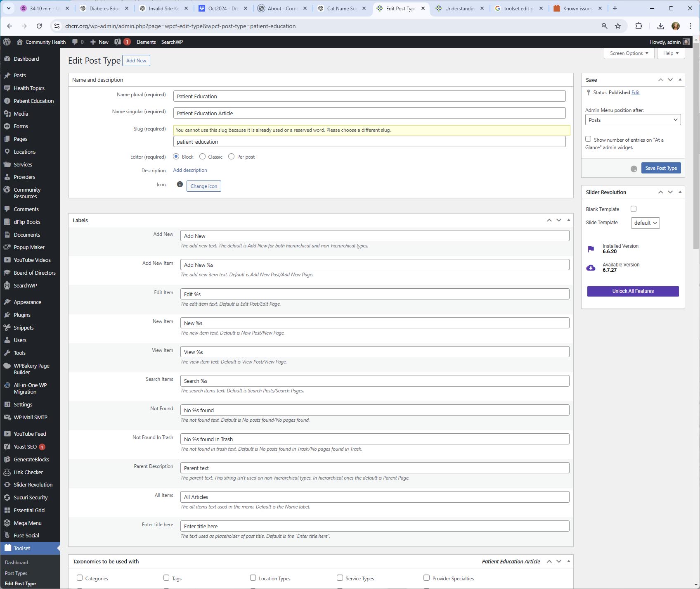Screen dimensions: 700x589
Task: Open the Elements admin bar menu
Action: tap(146, 42)
